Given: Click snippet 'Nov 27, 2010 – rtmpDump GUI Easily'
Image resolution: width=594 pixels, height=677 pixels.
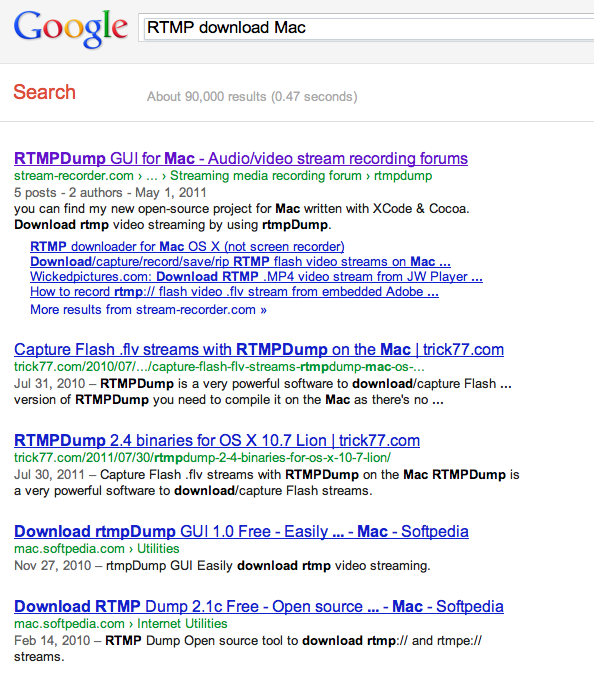Looking at the screenshot, I should 222,566.
